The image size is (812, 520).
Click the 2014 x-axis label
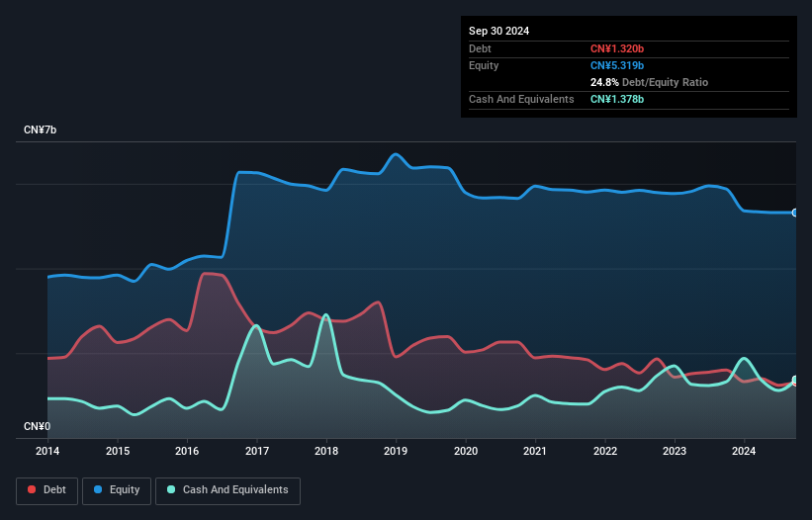pyautogui.click(x=47, y=451)
